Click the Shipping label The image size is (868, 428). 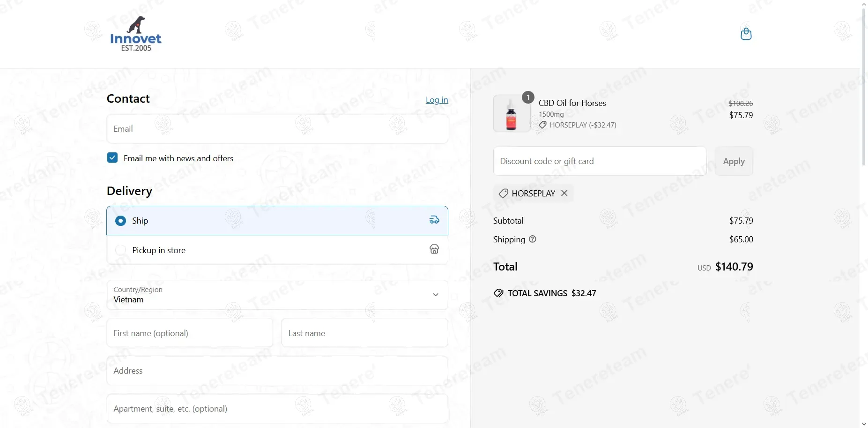[509, 240]
